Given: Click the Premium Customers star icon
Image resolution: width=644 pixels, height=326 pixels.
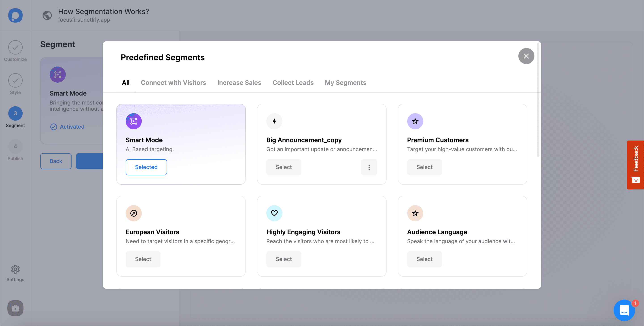Looking at the screenshot, I should pos(415,121).
